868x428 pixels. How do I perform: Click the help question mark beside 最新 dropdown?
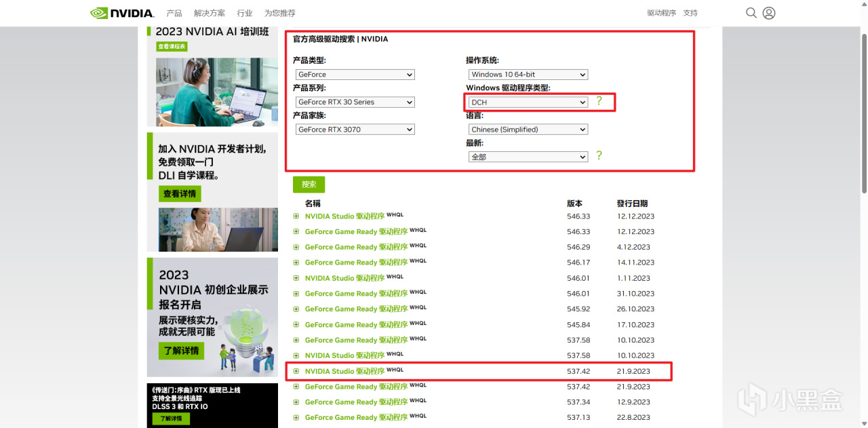(599, 155)
